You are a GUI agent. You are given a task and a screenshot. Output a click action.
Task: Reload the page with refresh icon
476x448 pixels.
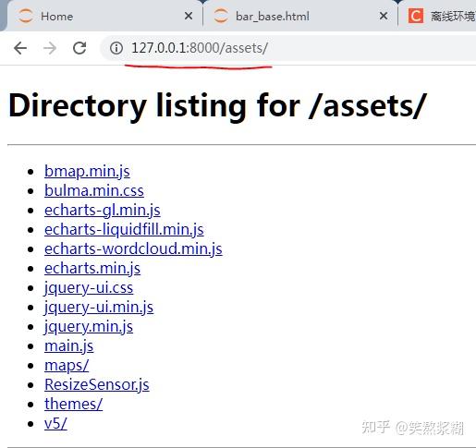click(x=79, y=48)
